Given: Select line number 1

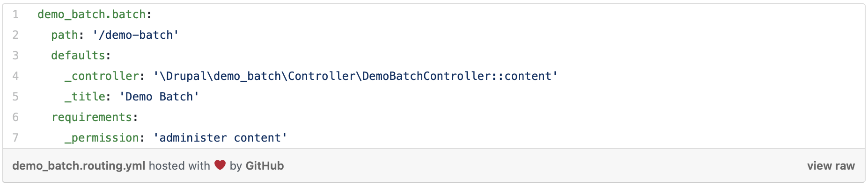Looking at the screenshot, I should pyautogui.click(x=15, y=14).
